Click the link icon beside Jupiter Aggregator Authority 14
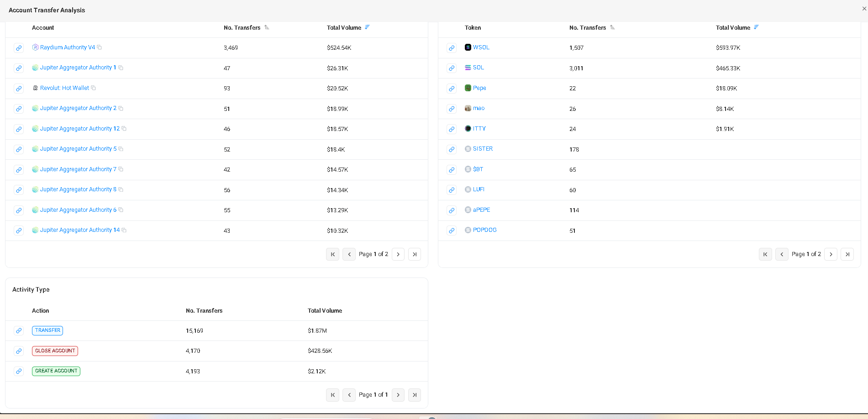868x419 pixels. click(19, 230)
